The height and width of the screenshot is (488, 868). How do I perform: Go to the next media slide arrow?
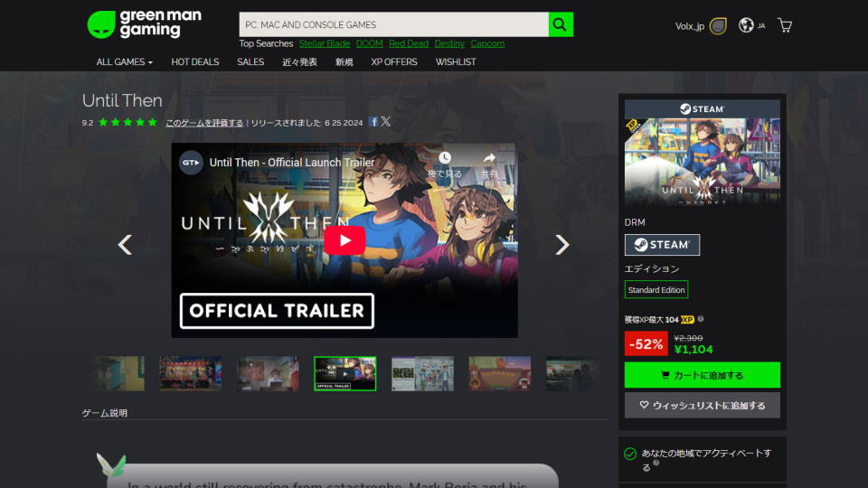click(x=561, y=245)
